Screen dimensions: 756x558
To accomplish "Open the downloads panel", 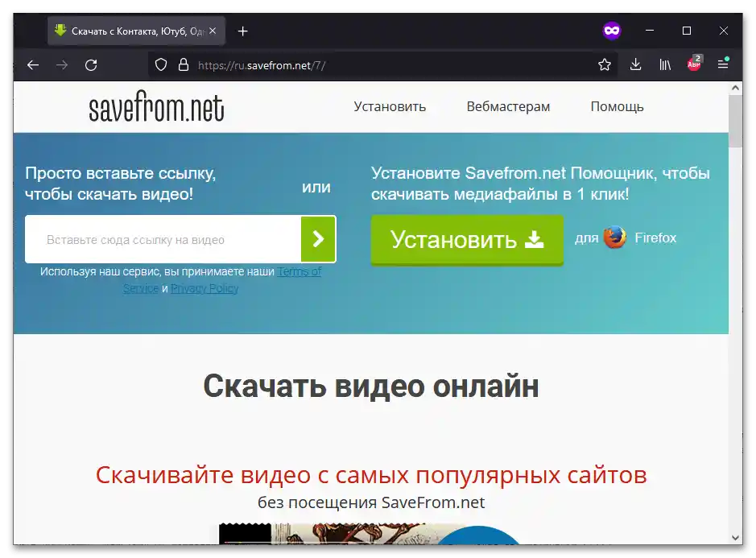I will (x=635, y=64).
